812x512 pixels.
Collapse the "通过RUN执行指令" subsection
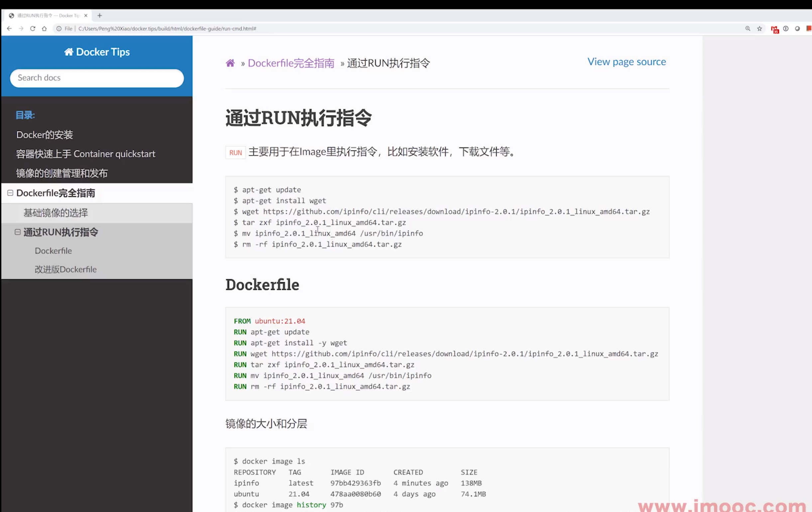18,232
